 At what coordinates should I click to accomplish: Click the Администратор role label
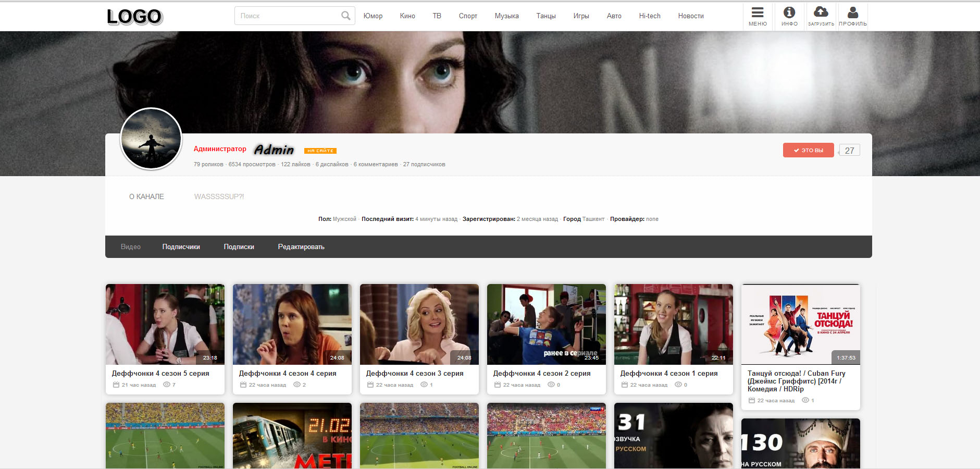(x=220, y=149)
